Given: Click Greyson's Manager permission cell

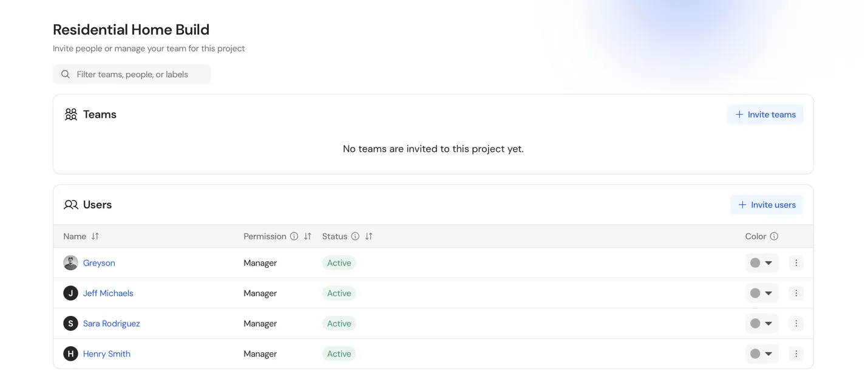Looking at the screenshot, I should (x=260, y=263).
